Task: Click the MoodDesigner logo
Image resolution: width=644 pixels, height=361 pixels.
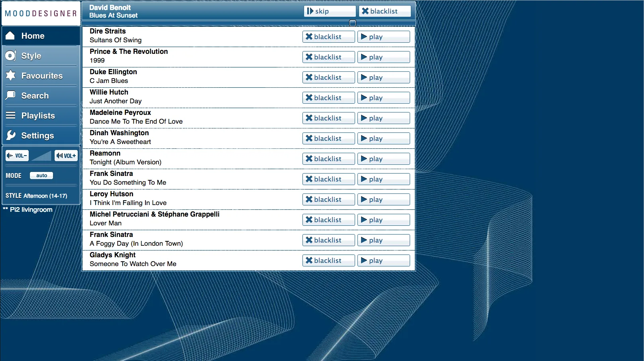Action: coord(41,14)
